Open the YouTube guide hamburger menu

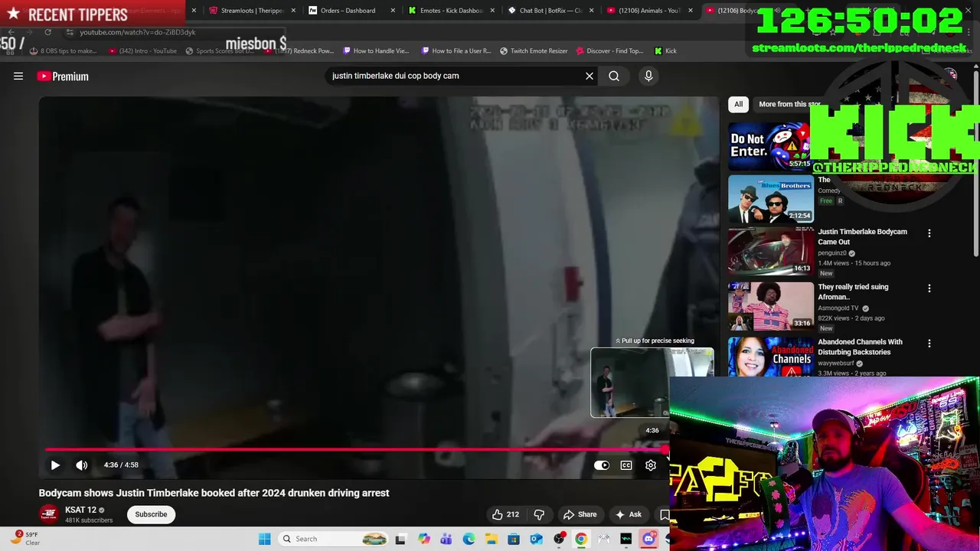18,76
